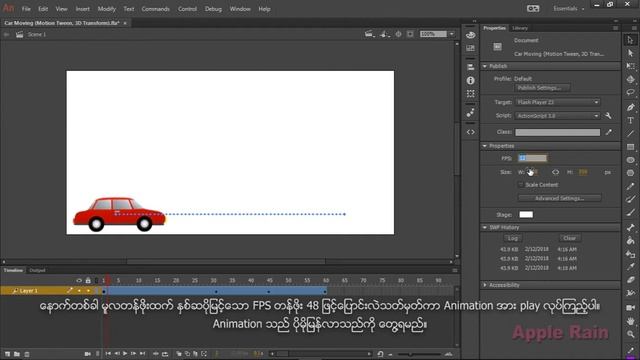Click the SWF History Log button
Viewport: 640px width, 360px height.
pyautogui.click(x=513, y=238)
